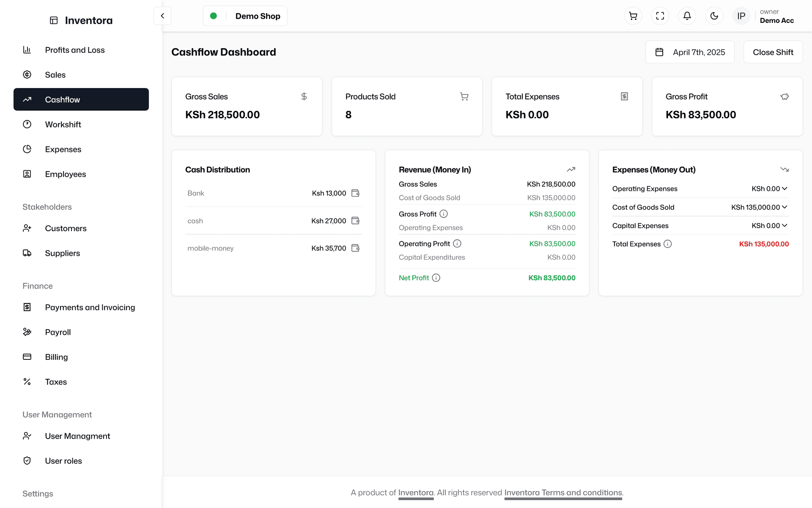The image size is (812, 508).
Task: Click owner Demo Acc profile name
Action: click(777, 16)
